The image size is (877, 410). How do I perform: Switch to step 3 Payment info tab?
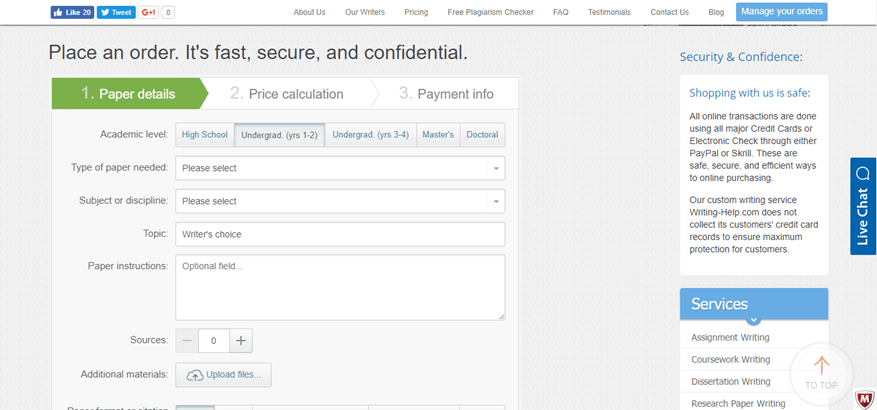point(446,93)
